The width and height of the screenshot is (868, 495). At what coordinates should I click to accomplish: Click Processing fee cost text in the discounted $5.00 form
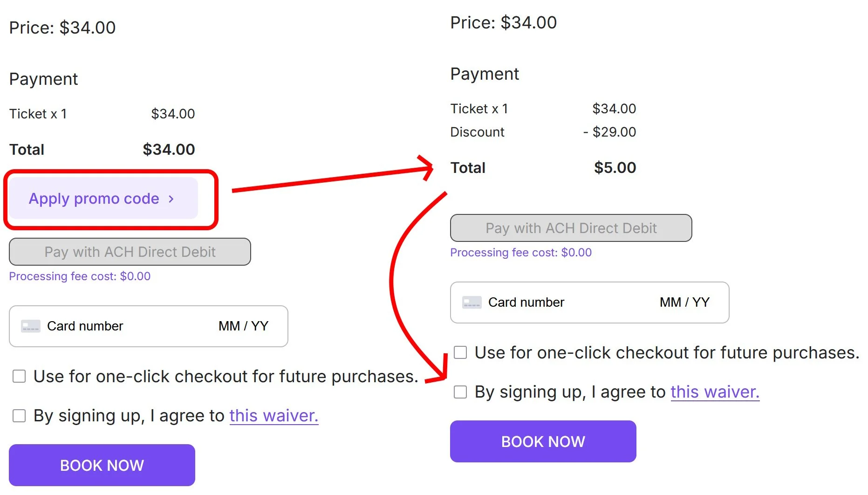[x=520, y=253]
